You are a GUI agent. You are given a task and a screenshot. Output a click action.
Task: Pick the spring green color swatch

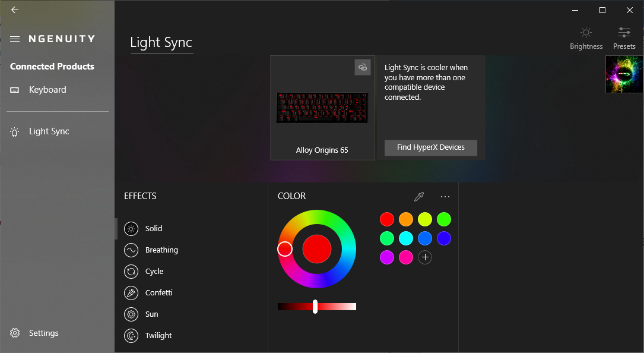(x=386, y=238)
